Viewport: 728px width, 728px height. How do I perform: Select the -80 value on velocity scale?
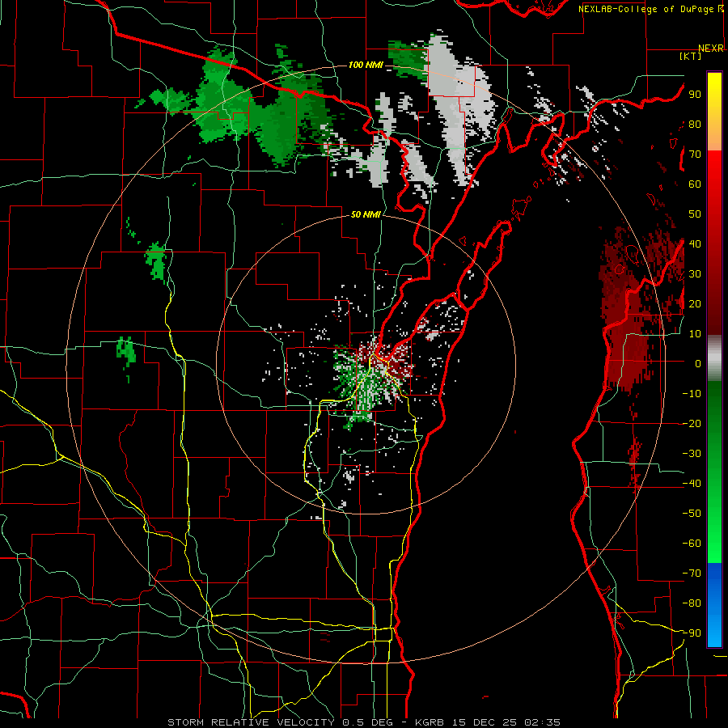tap(692, 603)
